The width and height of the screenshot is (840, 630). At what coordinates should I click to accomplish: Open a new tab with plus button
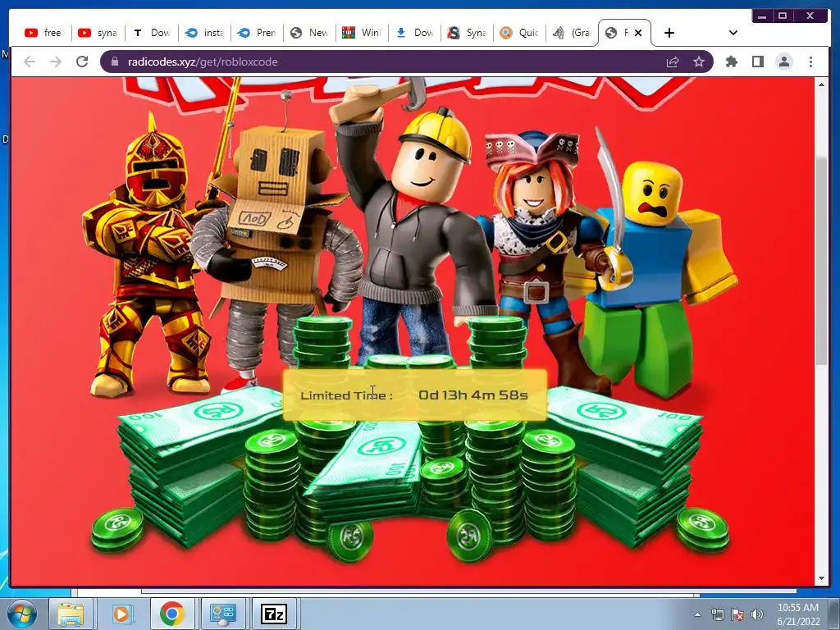point(669,33)
